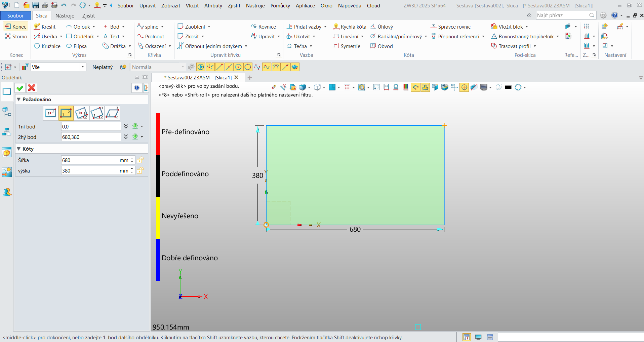
Task: Click the Obvod perimeter dimension tool
Action: 381,46
